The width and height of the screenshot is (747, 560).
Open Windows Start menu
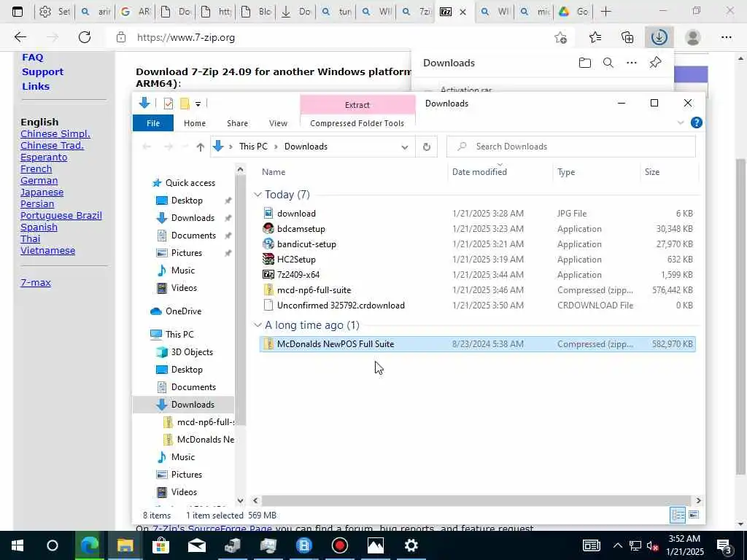point(18,545)
